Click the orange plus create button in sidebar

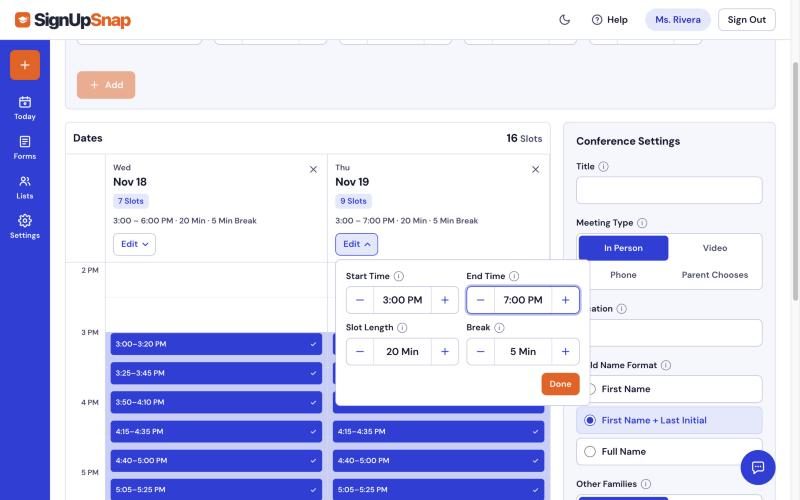(24, 65)
